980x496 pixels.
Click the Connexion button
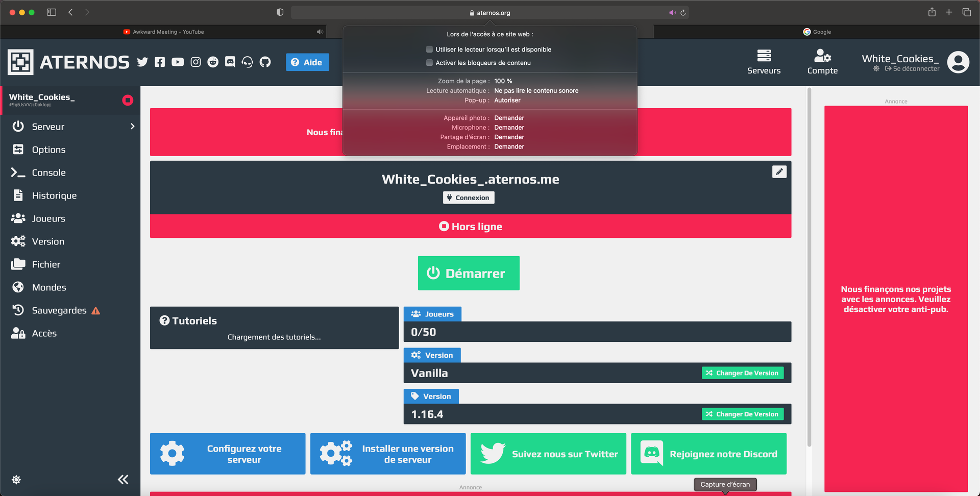point(469,197)
